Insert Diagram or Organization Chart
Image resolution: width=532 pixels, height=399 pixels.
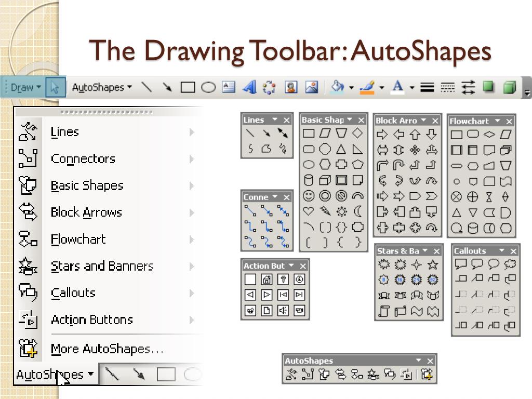click(269, 87)
